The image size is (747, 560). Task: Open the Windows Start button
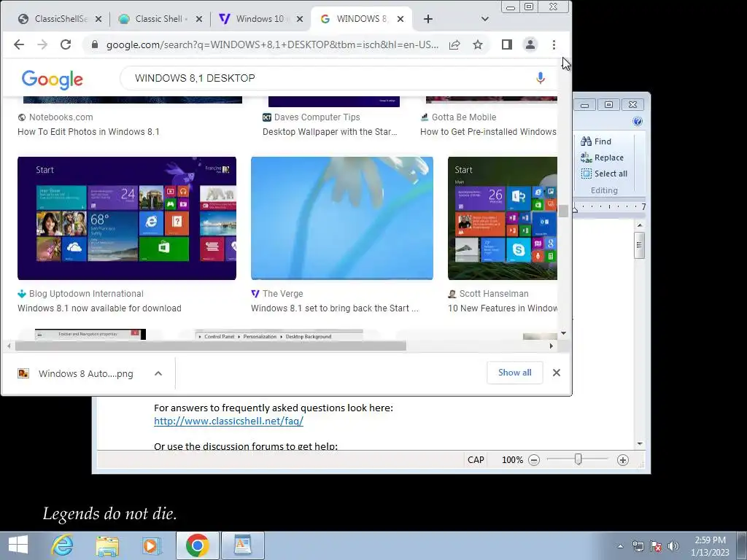pyautogui.click(x=18, y=545)
